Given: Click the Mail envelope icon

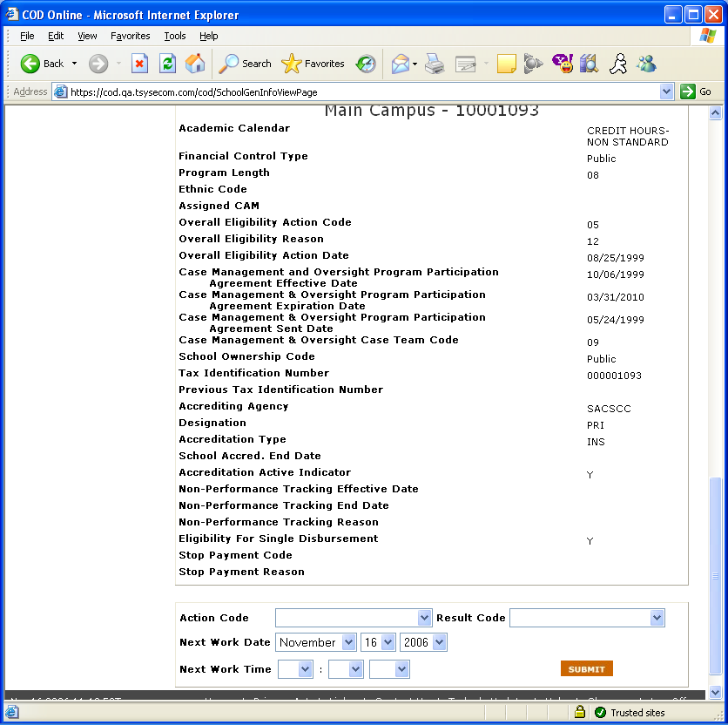Looking at the screenshot, I should 401,64.
